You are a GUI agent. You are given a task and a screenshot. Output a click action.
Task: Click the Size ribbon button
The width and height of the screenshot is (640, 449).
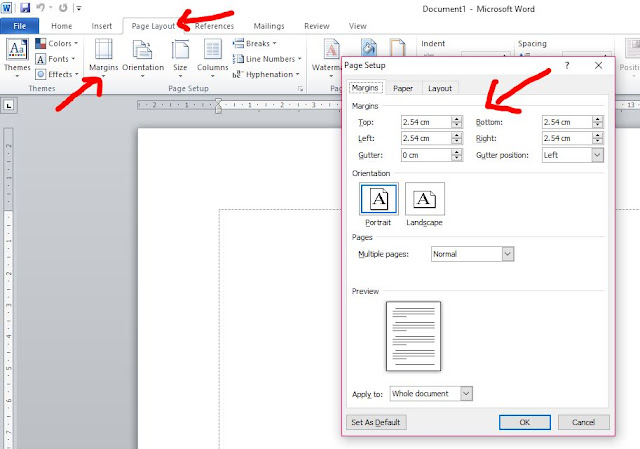(180, 57)
